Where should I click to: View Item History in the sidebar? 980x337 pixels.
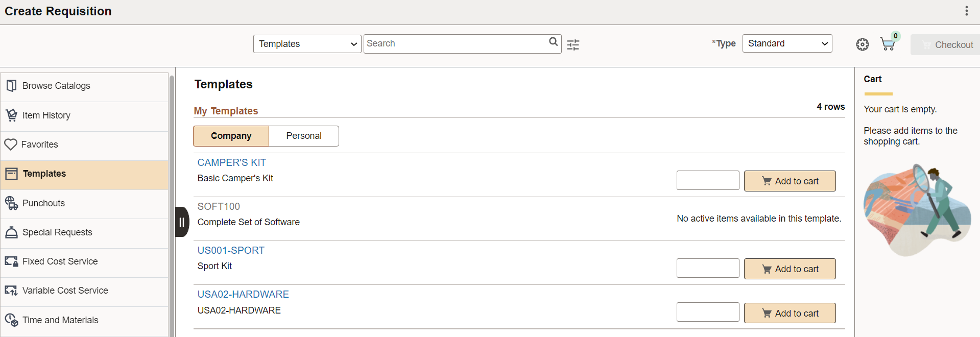(x=46, y=115)
